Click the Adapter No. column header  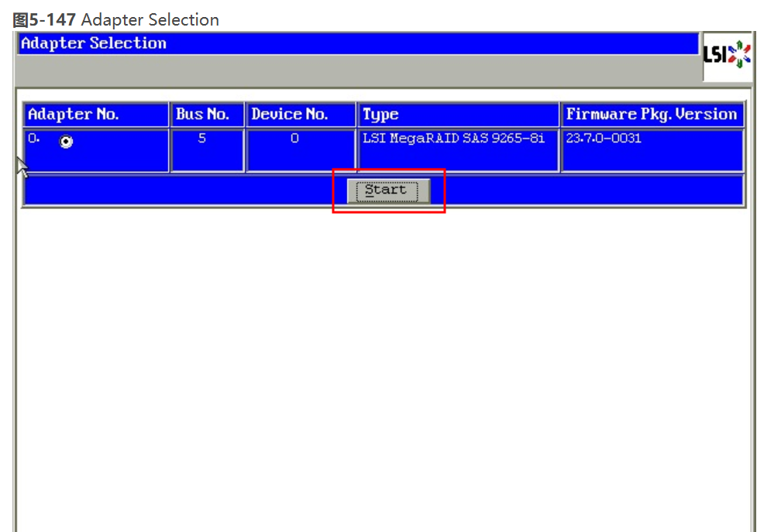74,115
